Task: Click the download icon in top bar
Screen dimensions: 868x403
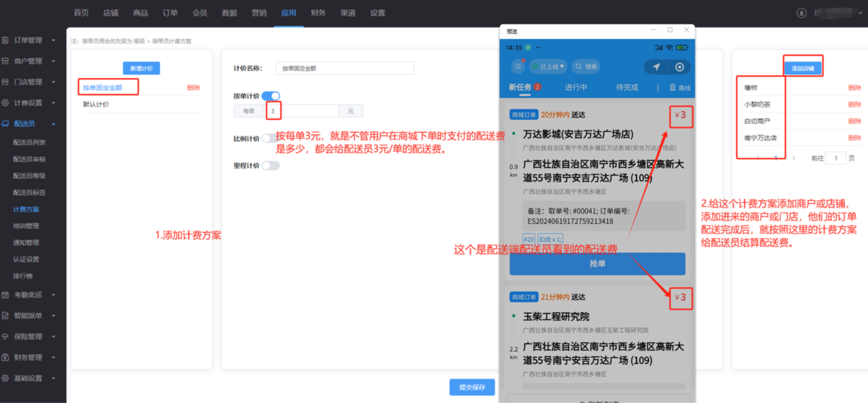Action: (802, 13)
